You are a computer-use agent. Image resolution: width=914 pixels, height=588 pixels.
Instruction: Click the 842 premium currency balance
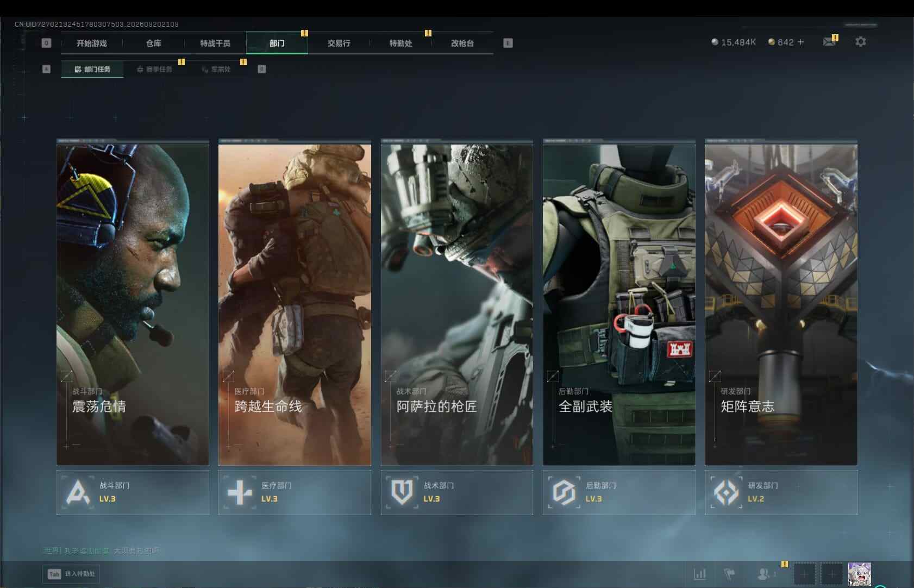coord(786,42)
